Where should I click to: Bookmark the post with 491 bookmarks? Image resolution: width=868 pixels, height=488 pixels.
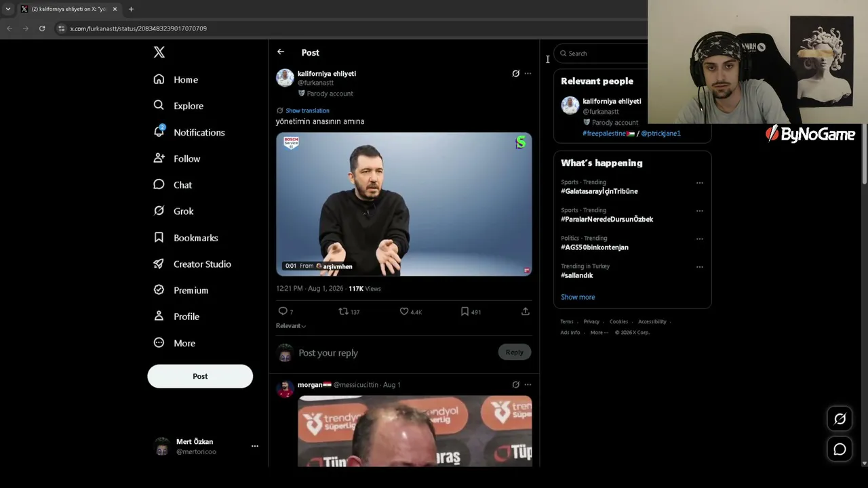[x=465, y=311]
